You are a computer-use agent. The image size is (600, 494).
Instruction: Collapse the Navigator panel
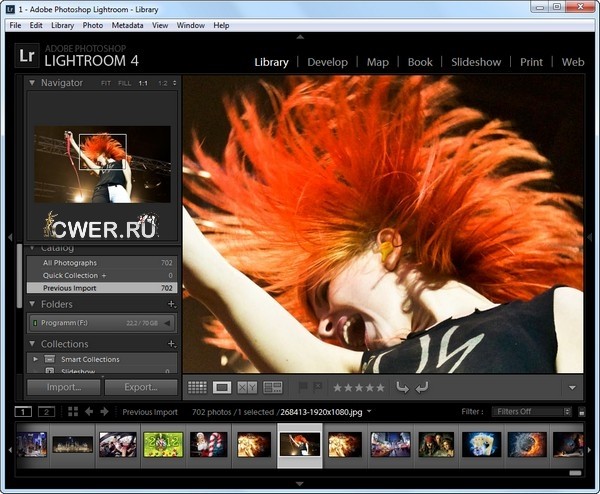point(32,83)
